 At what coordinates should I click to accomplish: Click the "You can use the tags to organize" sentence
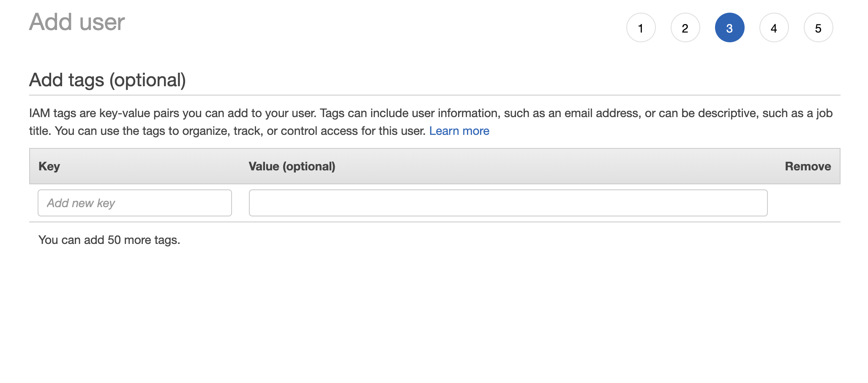click(240, 131)
